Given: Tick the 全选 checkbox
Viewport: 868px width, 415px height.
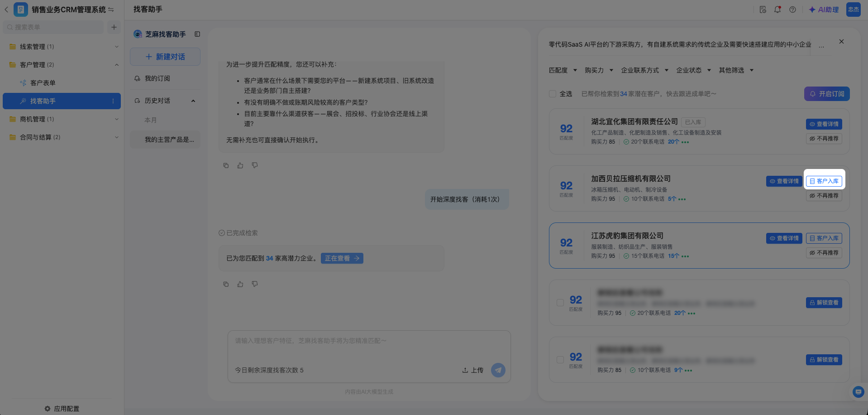Looking at the screenshot, I should tap(553, 94).
